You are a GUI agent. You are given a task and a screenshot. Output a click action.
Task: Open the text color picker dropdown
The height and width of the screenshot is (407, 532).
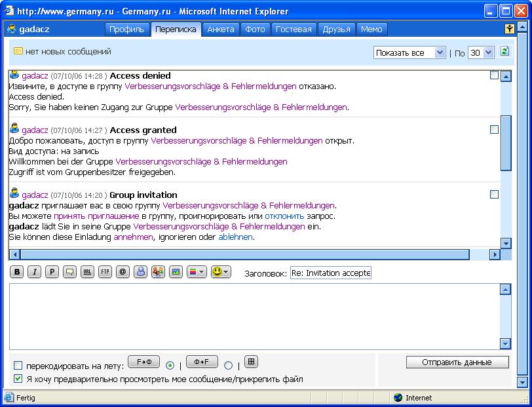pos(197,272)
